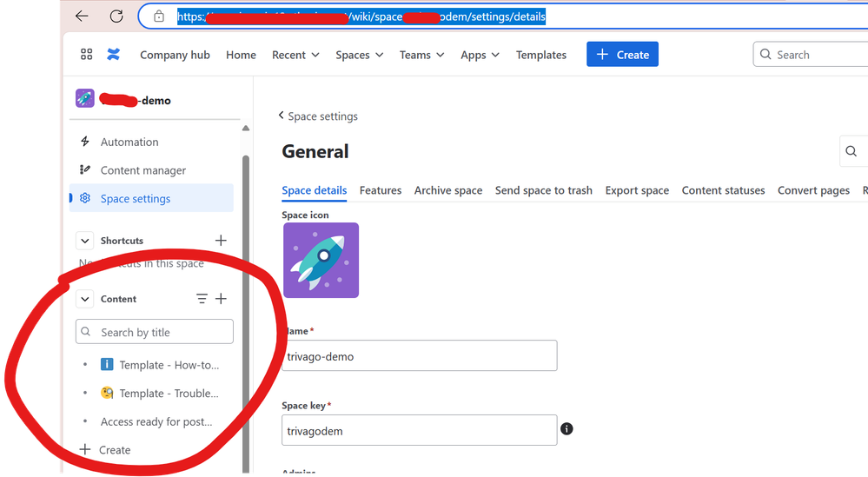The width and height of the screenshot is (868, 477).
Task: Click the browser address bar URL
Action: (x=361, y=17)
